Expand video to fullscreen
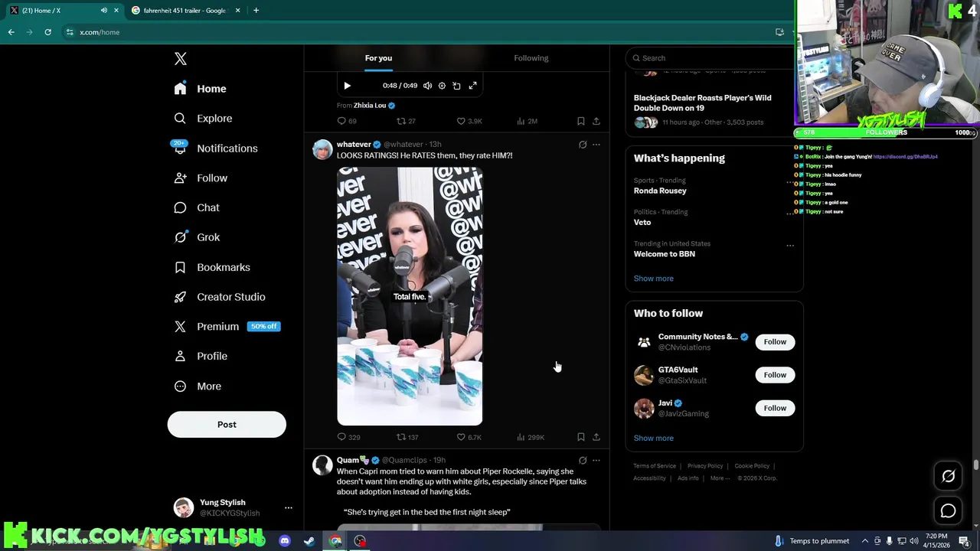980x551 pixels. point(472,86)
